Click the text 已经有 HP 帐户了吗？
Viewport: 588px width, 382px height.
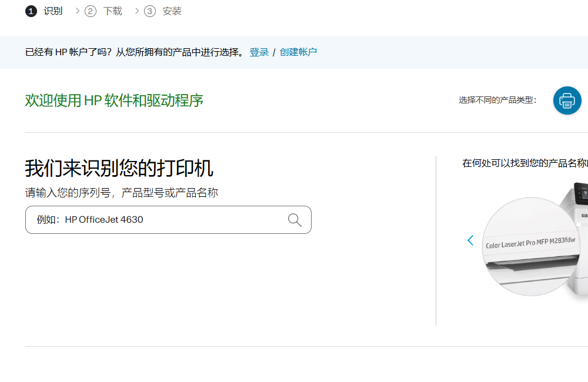pyautogui.click(x=69, y=52)
